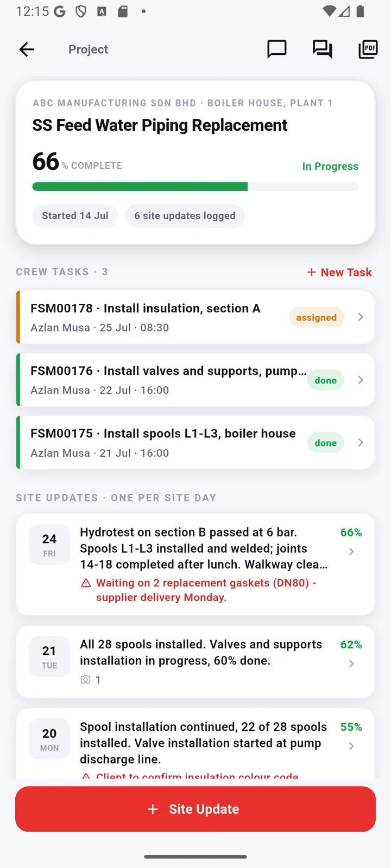Open the double chat bubbles icon

(323, 49)
